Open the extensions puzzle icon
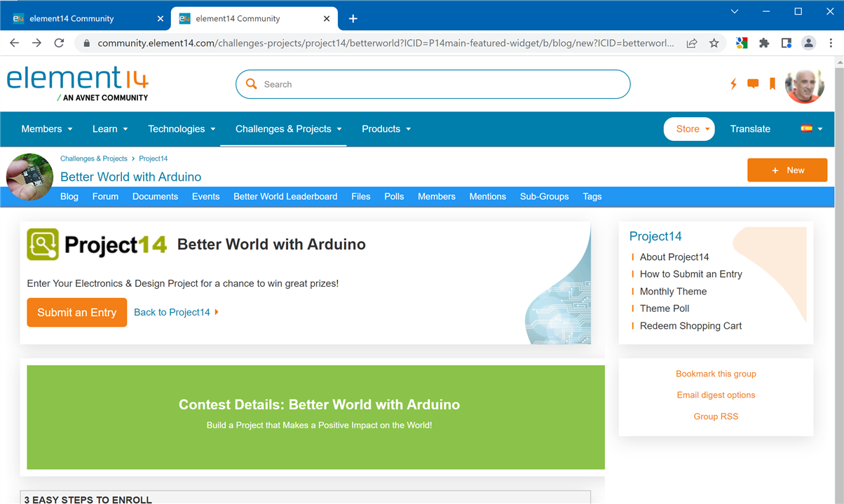The image size is (844, 504). pyautogui.click(x=764, y=43)
